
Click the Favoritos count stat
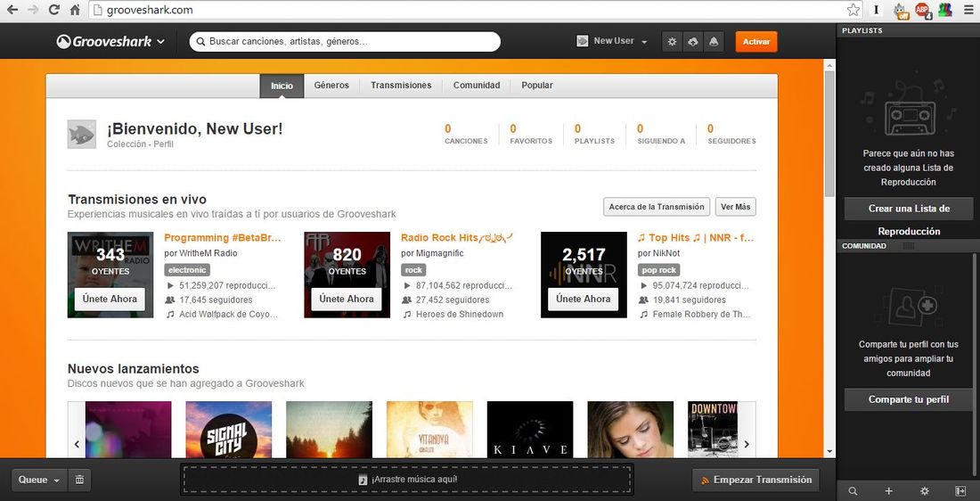pos(531,134)
